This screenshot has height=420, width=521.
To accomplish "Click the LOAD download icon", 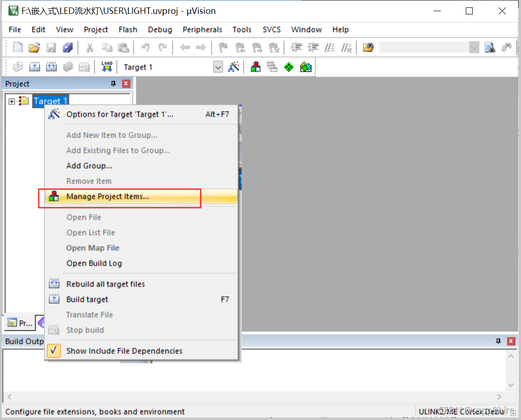I will (107, 67).
